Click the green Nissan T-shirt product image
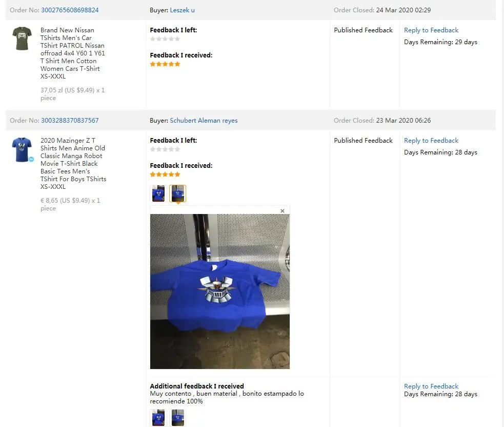 pyautogui.click(x=22, y=38)
